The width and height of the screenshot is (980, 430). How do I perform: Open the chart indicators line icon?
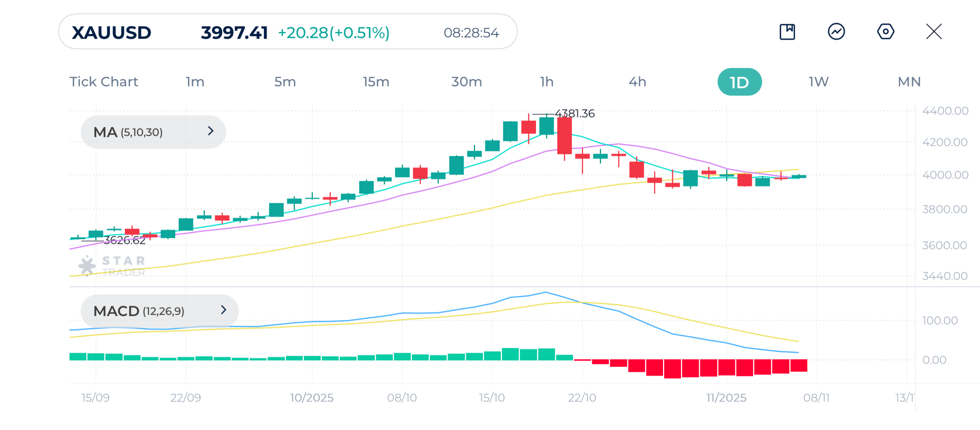click(x=836, y=32)
